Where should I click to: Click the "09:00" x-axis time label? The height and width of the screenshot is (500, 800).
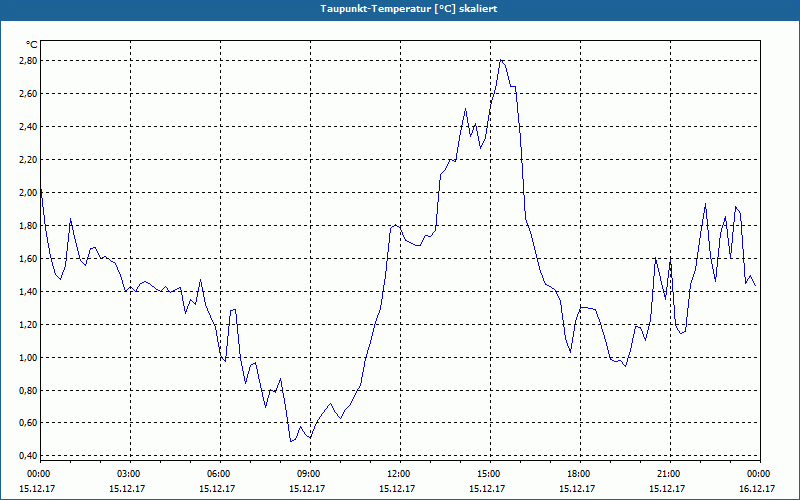pos(307,474)
